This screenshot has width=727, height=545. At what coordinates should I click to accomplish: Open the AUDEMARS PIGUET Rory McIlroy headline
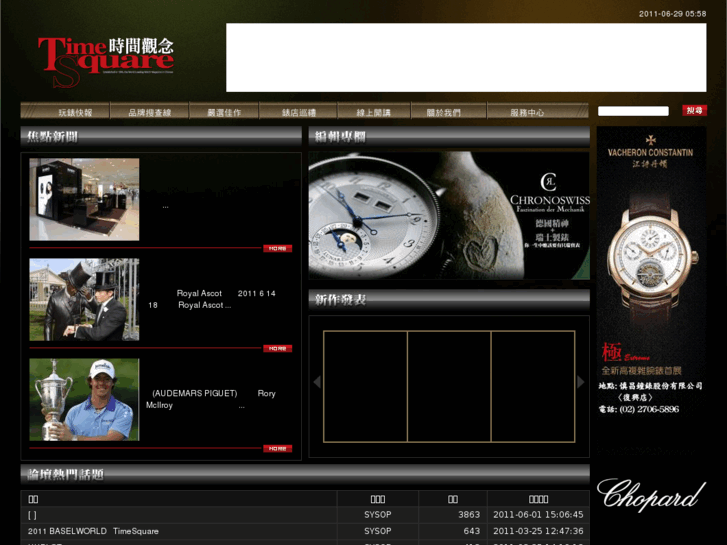coord(211,399)
